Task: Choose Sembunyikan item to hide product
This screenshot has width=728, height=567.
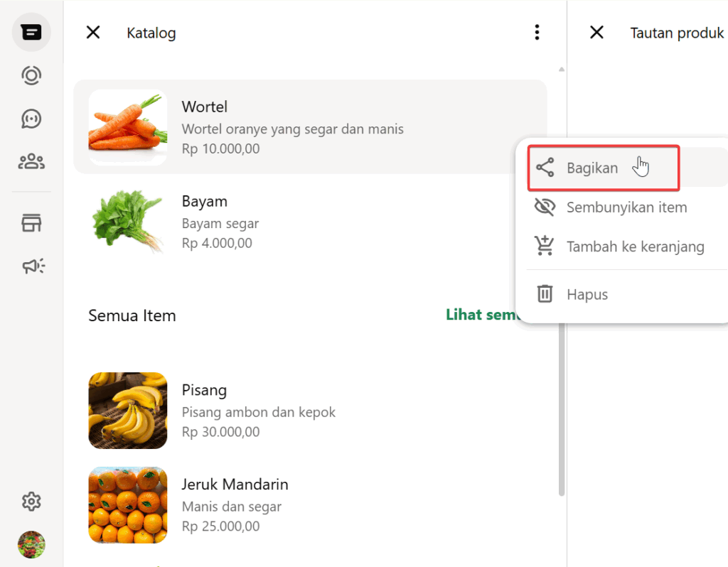Action: [626, 207]
